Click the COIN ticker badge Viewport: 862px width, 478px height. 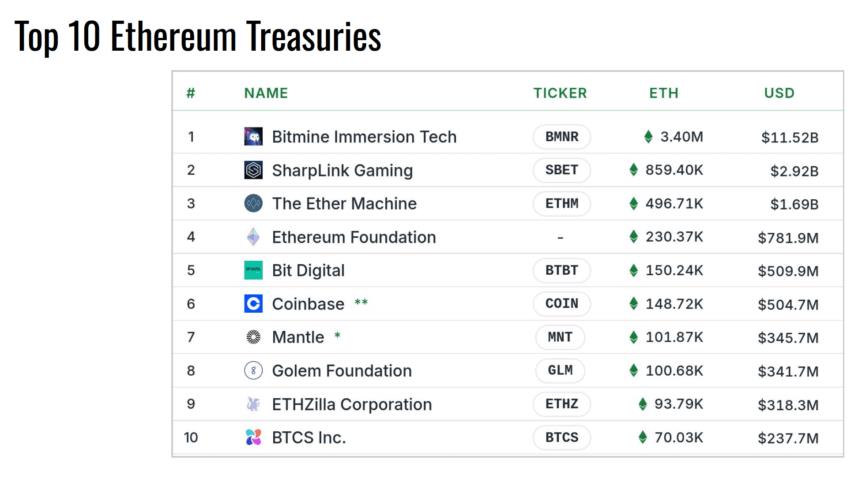[x=561, y=304]
